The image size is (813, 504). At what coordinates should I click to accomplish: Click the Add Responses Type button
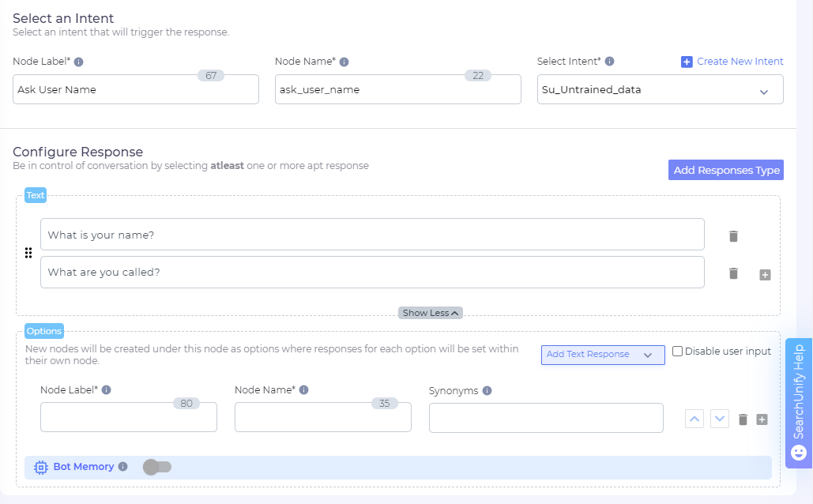[x=725, y=170]
